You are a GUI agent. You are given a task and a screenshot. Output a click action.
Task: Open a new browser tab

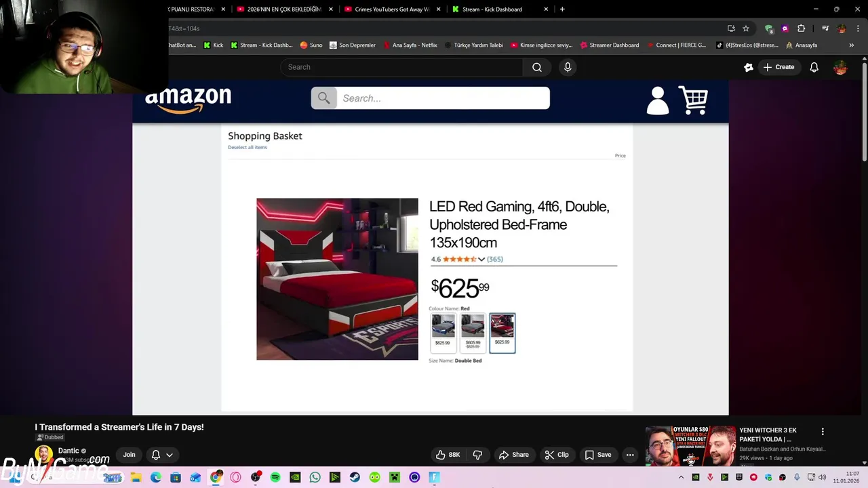(562, 9)
